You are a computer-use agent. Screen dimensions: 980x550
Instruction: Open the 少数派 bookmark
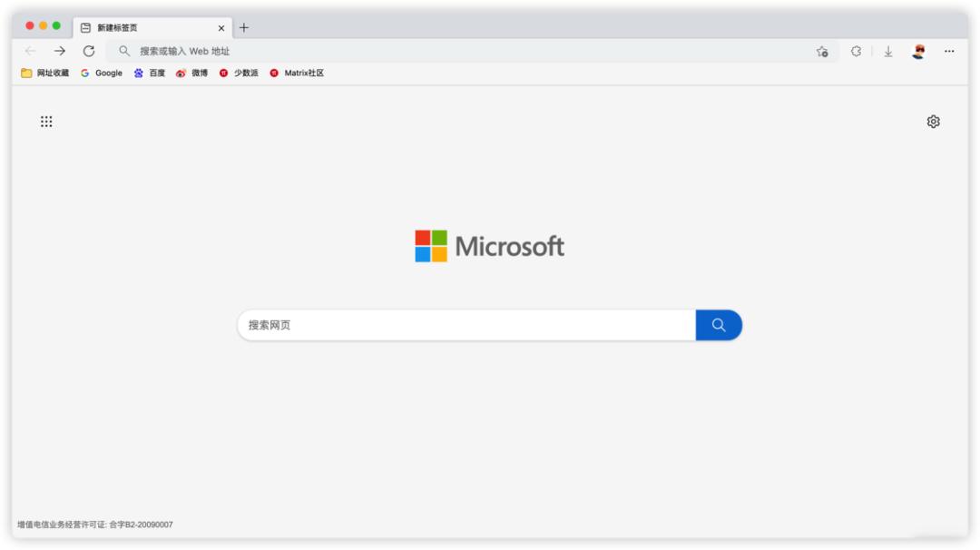pos(238,74)
